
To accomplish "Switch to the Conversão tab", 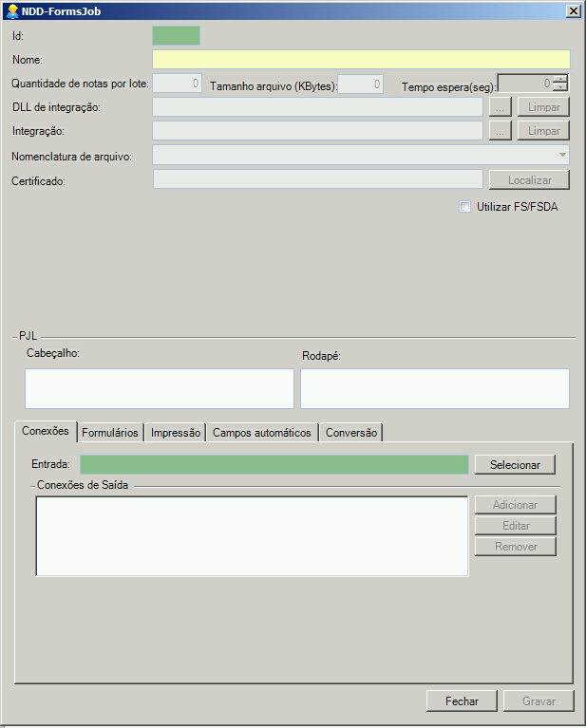I will [x=351, y=433].
